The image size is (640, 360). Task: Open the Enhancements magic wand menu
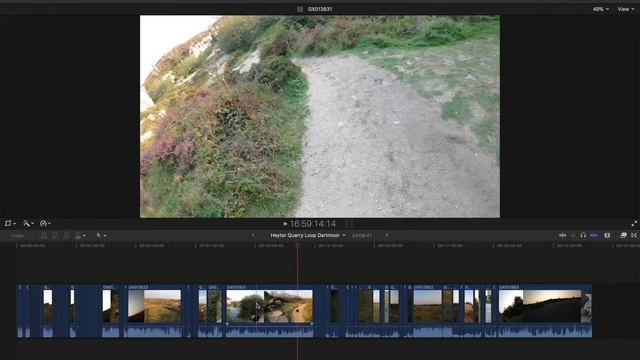28,223
